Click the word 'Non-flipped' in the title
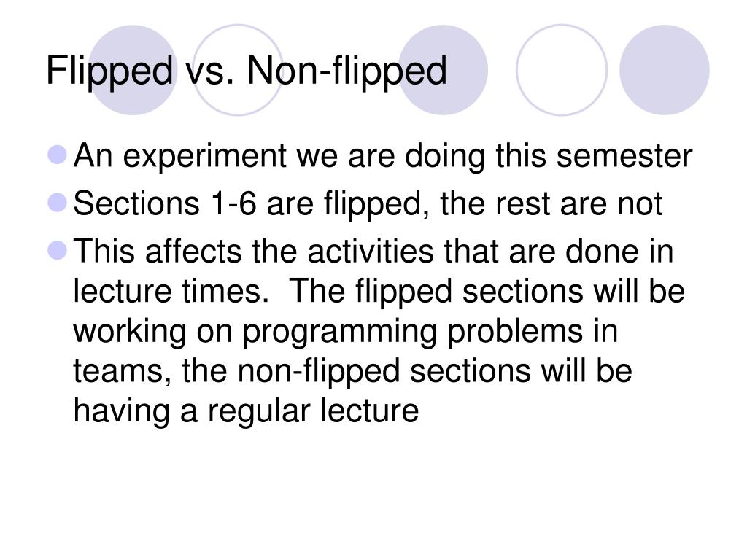This screenshot has width=747, height=560. pyautogui.click(x=347, y=71)
